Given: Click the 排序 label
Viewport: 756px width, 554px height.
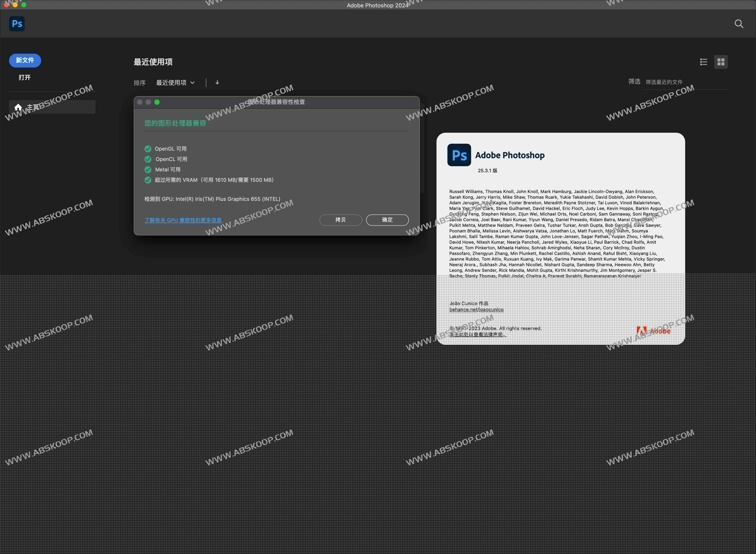Looking at the screenshot, I should [x=139, y=83].
